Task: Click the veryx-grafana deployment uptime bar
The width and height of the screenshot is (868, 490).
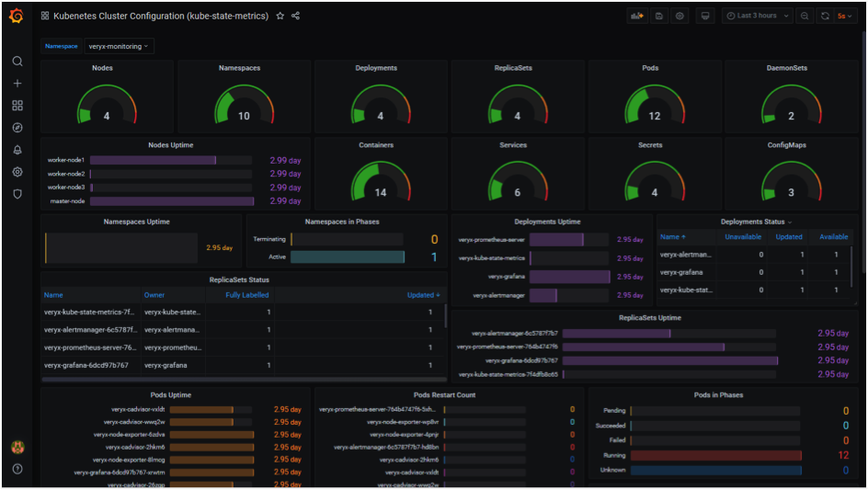Action: (570, 277)
